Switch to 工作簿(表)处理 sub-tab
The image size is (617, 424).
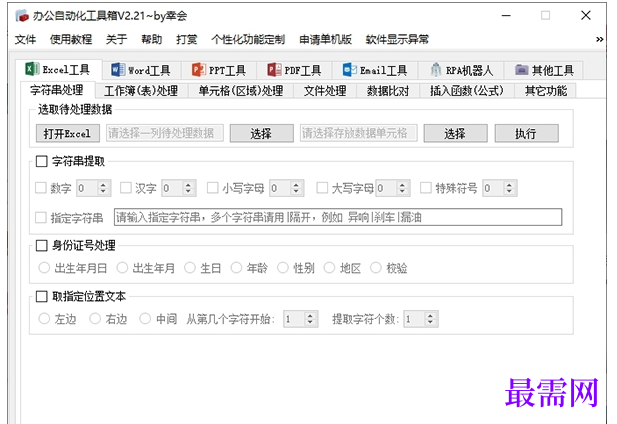point(141,91)
